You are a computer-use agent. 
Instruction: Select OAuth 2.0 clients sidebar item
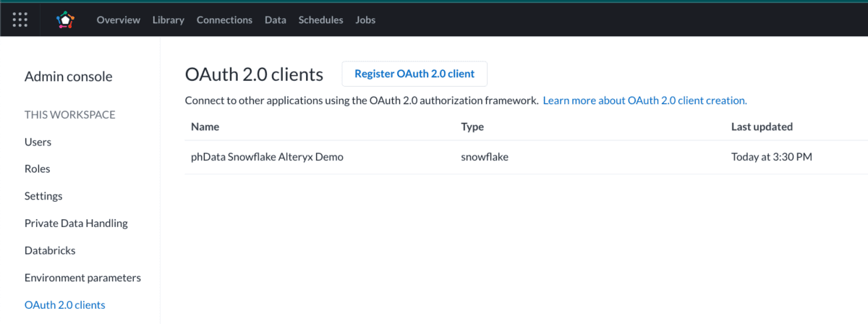(x=64, y=305)
